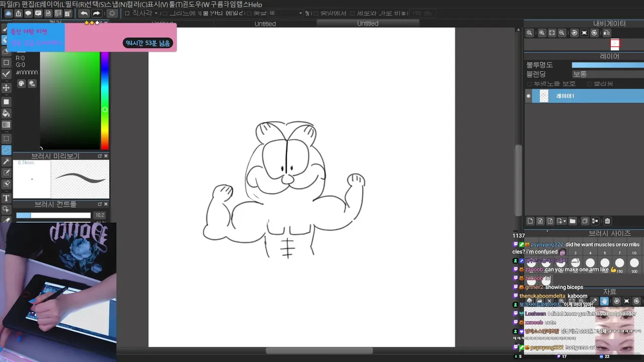Close the 브러시 컨트롤 panel

106,204
